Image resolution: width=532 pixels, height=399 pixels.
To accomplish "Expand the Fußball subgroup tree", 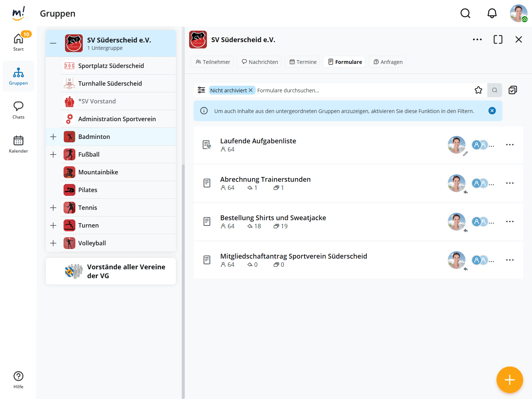I will coord(53,154).
